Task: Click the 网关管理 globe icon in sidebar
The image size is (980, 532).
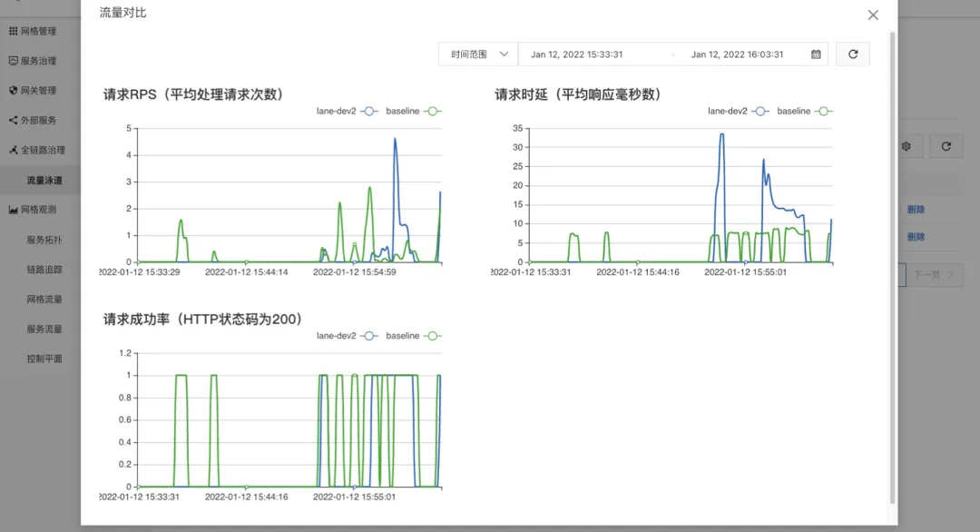Action: [13, 90]
